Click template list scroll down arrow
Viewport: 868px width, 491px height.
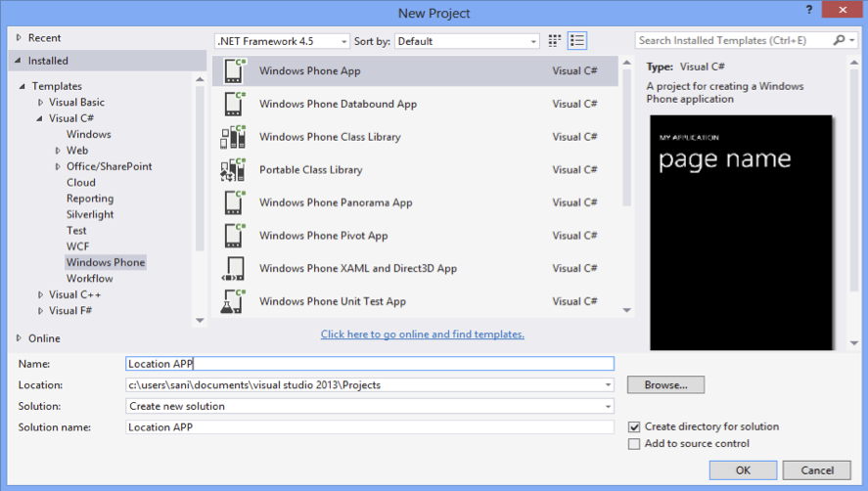point(626,310)
